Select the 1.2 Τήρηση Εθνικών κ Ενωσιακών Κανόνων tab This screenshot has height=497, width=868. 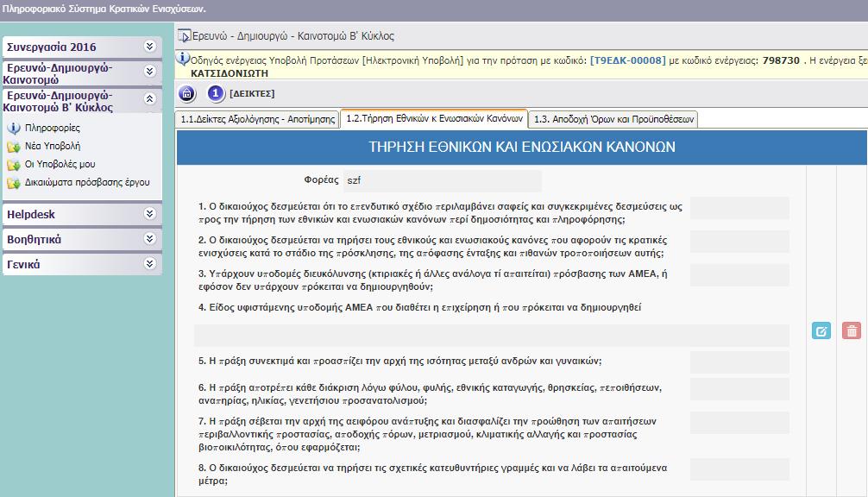[x=434, y=118]
